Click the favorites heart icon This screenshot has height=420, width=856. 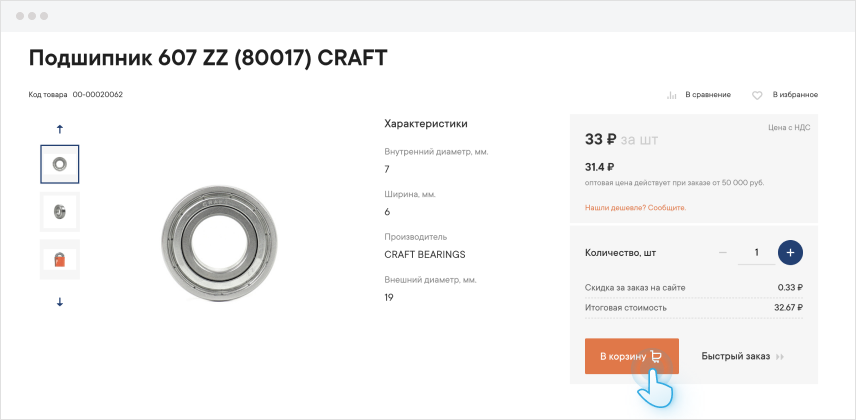click(757, 95)
